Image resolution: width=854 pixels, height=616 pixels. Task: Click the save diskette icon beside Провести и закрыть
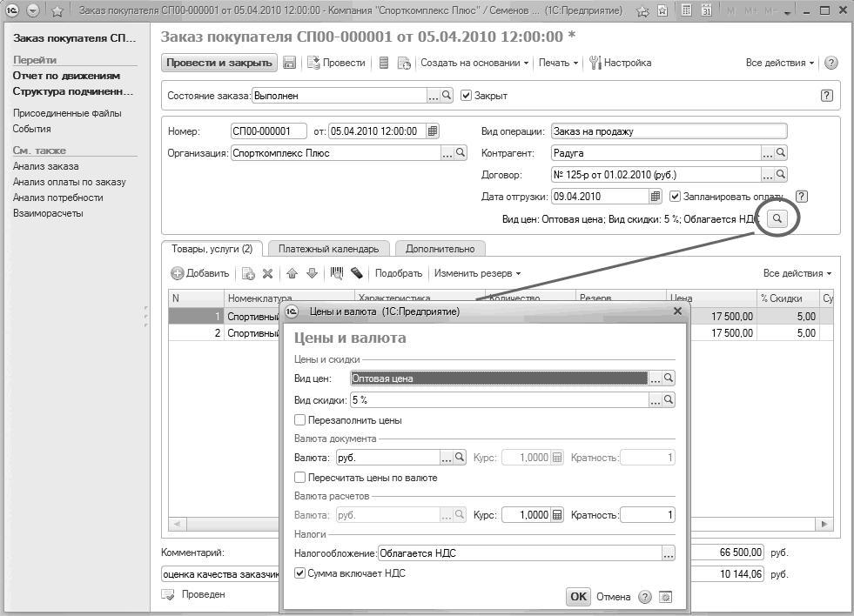coord(289,63)
